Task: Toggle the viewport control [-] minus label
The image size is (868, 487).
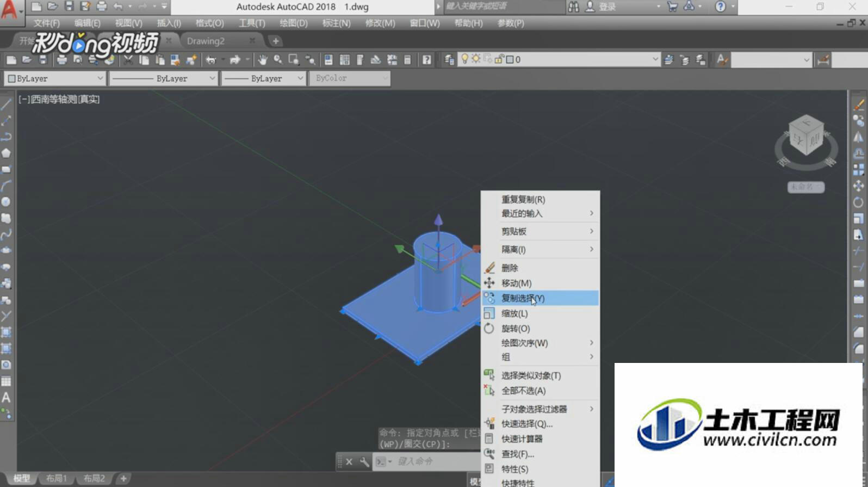Action: [24, 99]
